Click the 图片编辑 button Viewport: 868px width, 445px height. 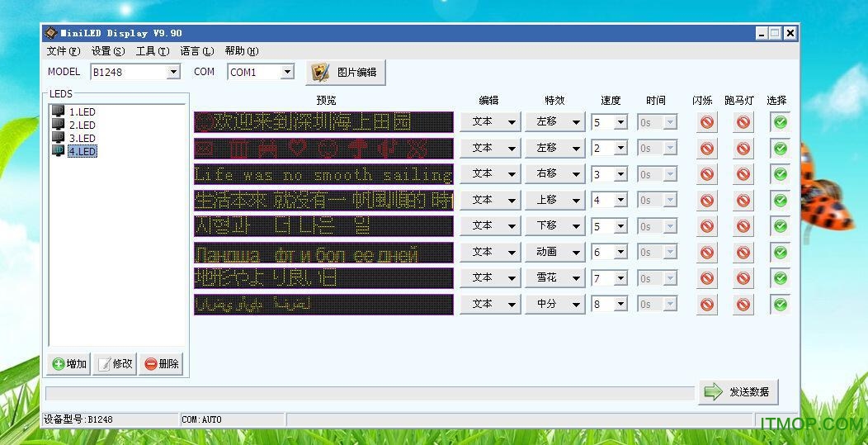tap(346, 72)
